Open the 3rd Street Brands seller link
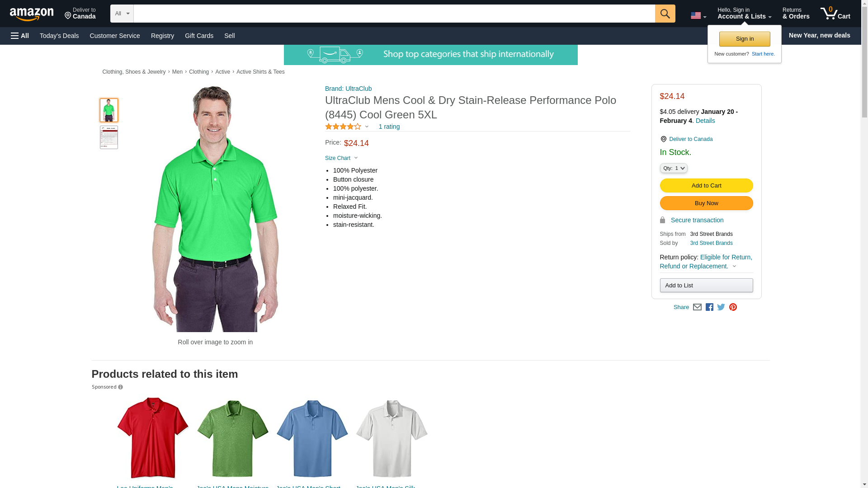Viewport: 868px width, 488px height. [x=711, y=243]
